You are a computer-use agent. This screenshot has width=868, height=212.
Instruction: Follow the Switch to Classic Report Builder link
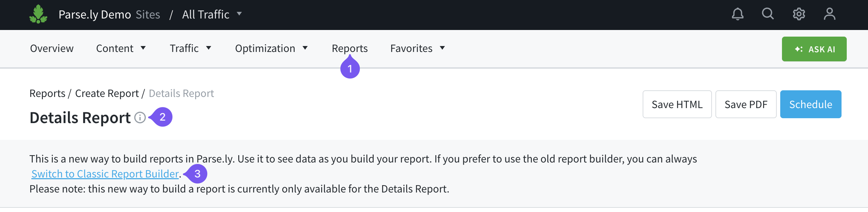105,174
